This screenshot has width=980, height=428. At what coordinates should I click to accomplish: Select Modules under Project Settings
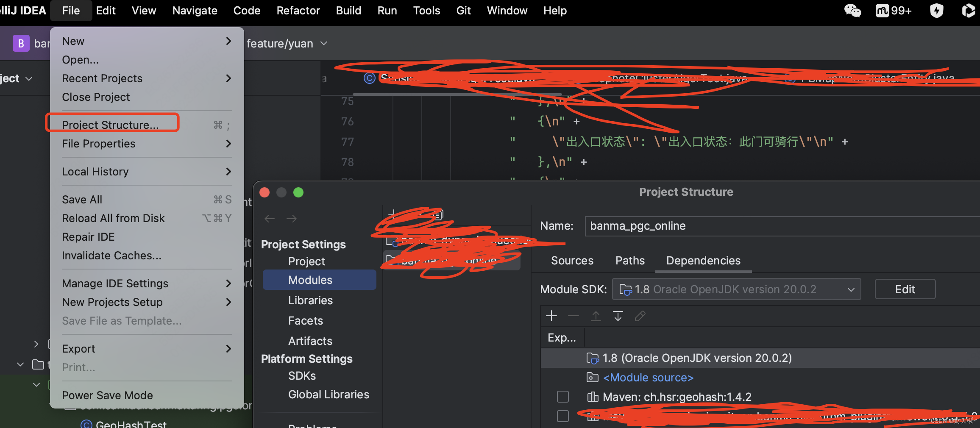pos(319,280)
